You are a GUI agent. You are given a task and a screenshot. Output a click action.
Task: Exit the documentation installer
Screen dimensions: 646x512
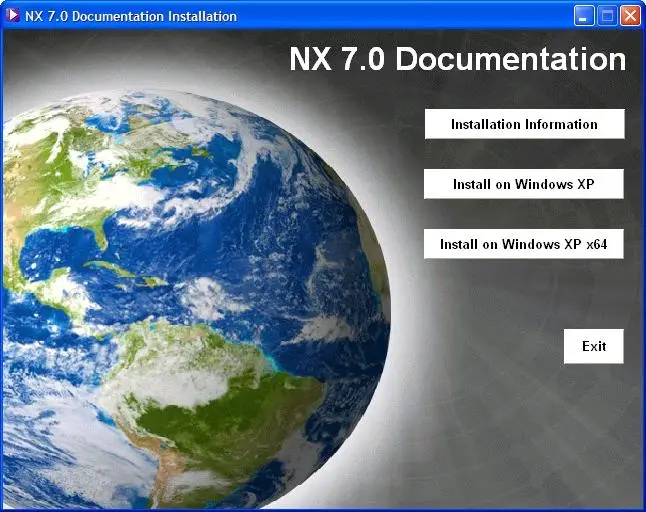(x=594, y=346)
